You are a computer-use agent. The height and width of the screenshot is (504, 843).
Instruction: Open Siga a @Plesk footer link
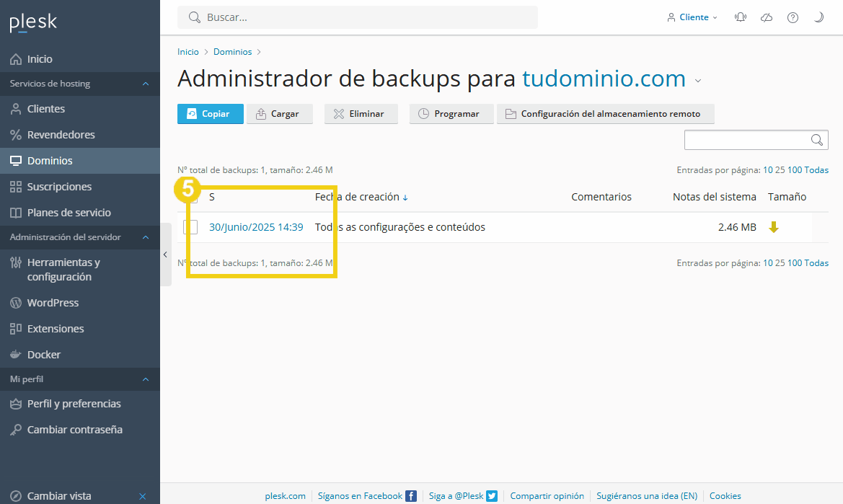456,496
